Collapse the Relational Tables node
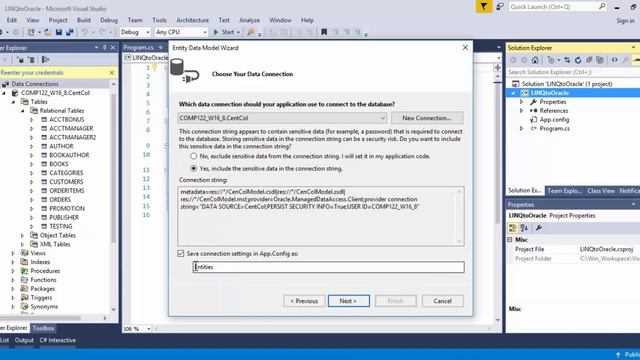Screen dimensions: 640x360 coord(22,111)
